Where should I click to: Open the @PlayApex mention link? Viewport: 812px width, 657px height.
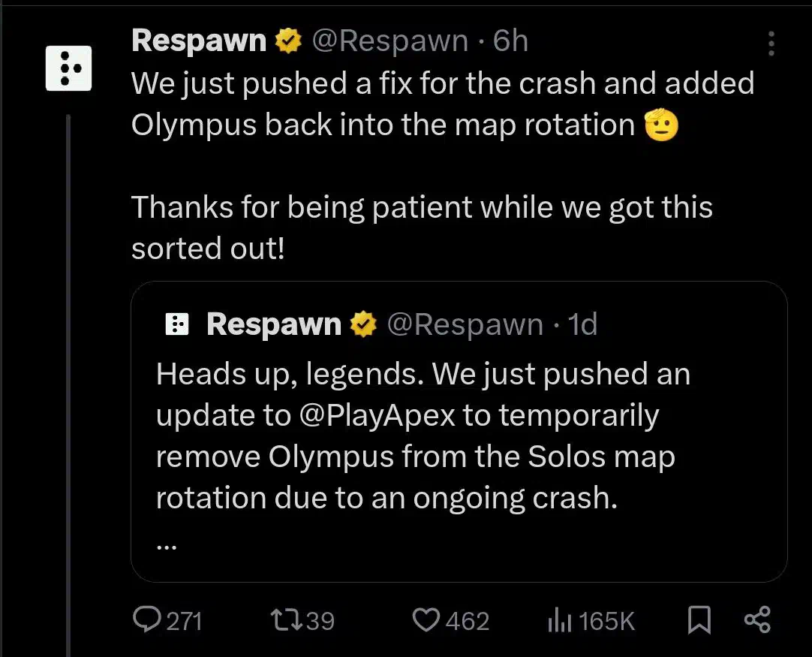[x=377, y=415]
